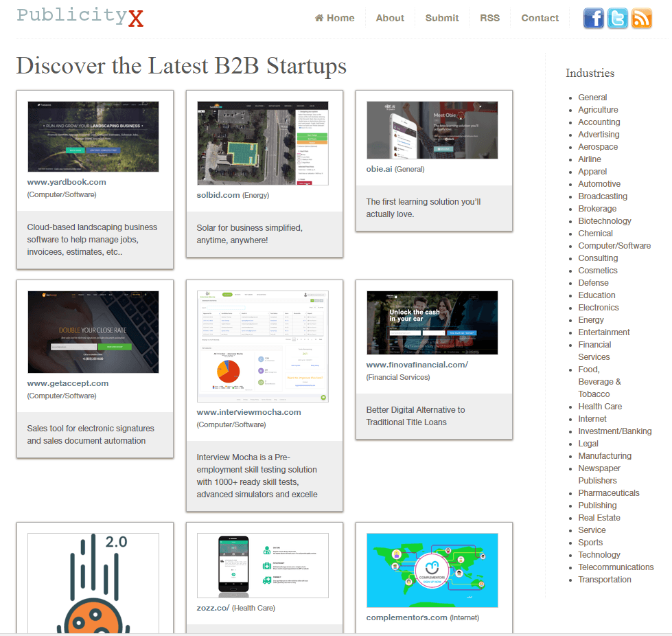
Task: Click the PublicityX site logo
Action: click(x=80, y=16)
